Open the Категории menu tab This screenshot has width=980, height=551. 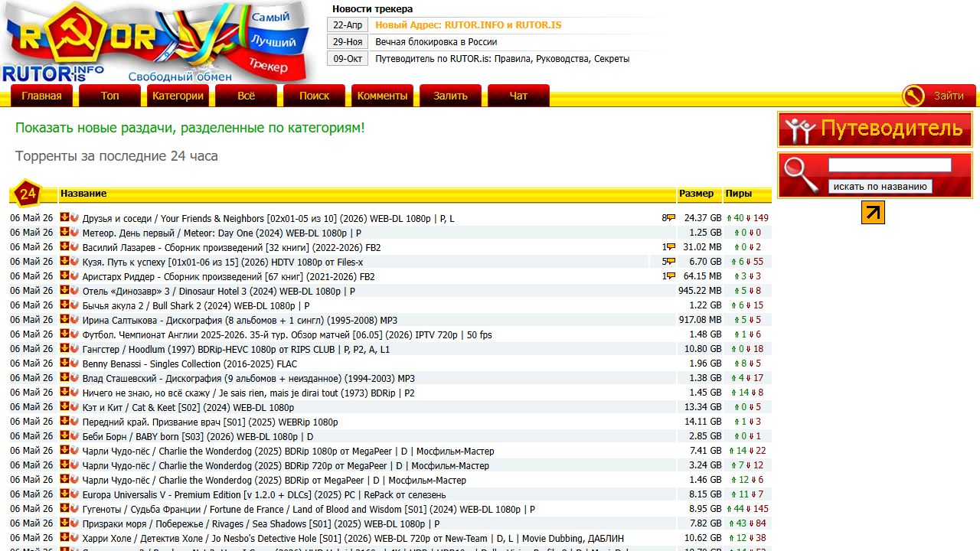178,96
